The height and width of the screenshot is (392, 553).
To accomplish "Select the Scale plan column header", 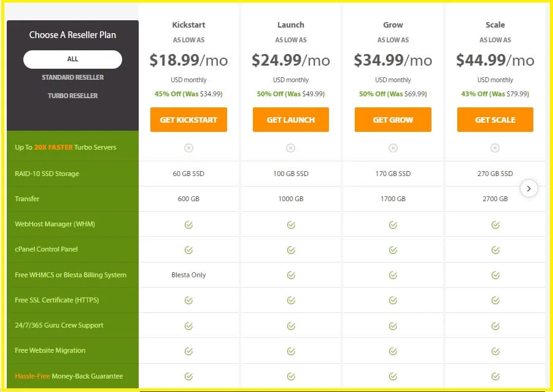I will (495, 25).
